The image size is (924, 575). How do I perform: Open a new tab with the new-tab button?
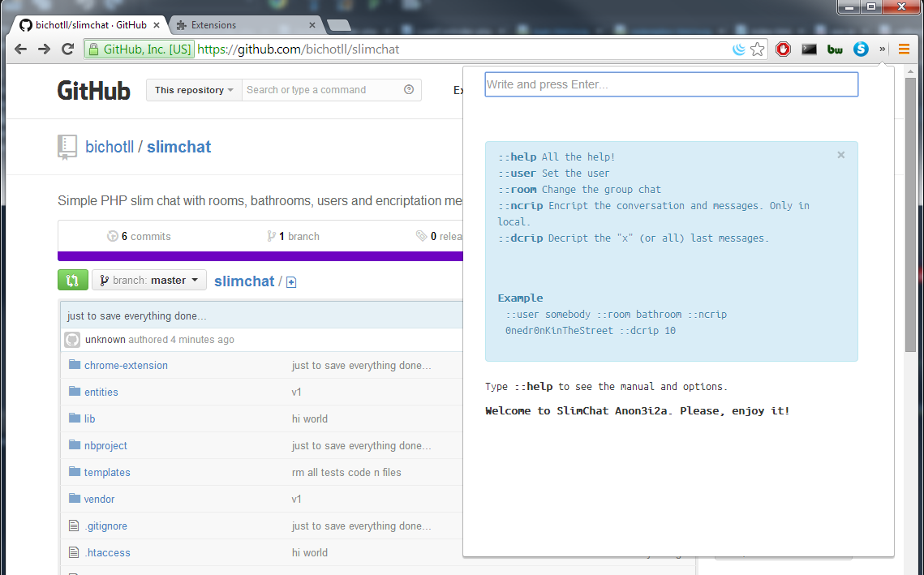click(x=339, y=25)
